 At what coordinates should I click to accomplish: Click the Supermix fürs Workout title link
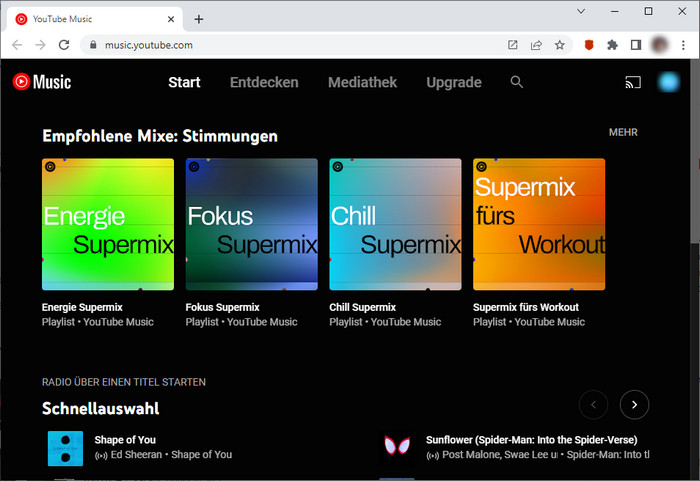click(526, 307)
